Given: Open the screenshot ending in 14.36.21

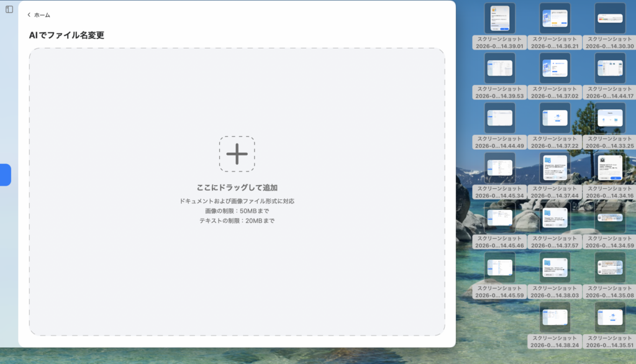Looking at the screenshot, I should tap(555, 19).
